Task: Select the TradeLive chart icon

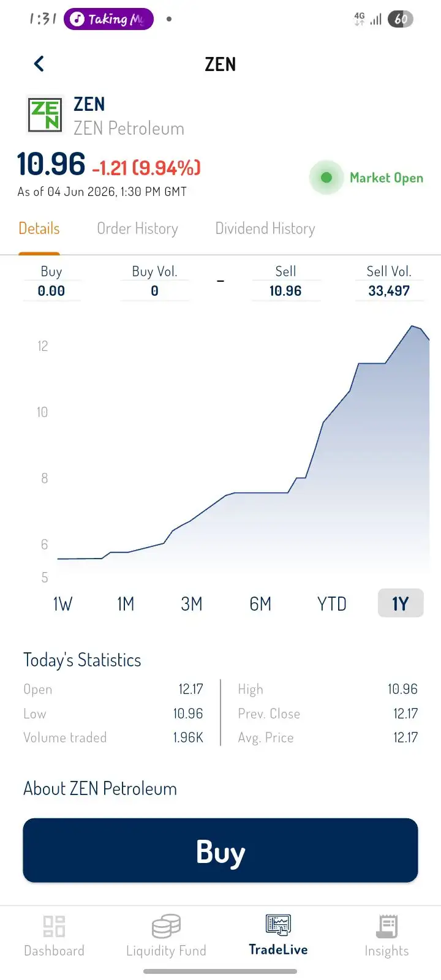Action: 278,925
